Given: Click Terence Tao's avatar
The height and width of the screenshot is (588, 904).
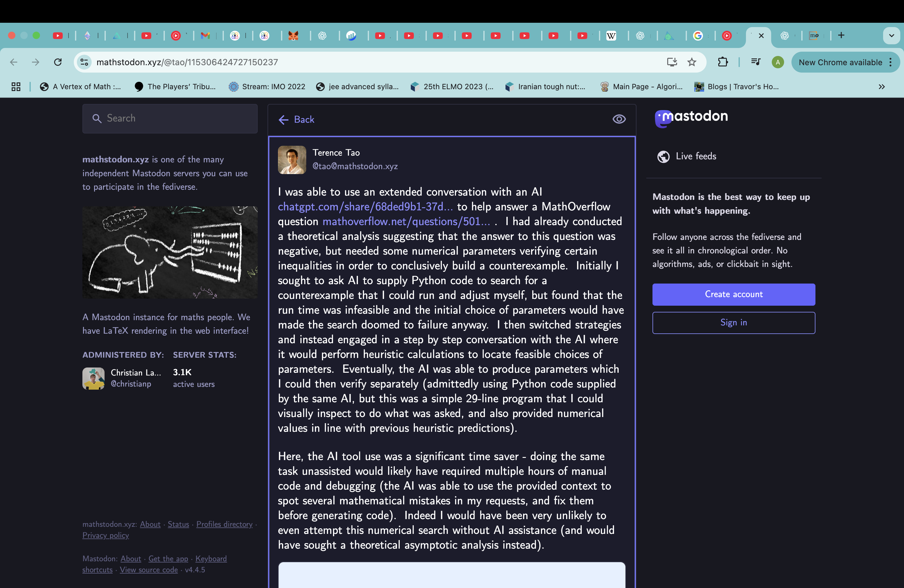Looking at the screenshot, I should coord(292,160).
